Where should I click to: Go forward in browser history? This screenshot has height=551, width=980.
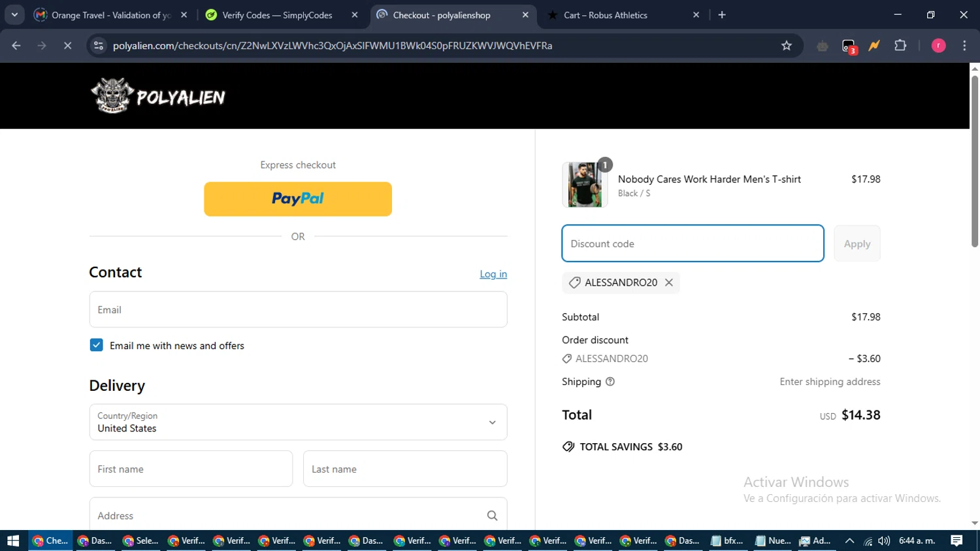(42, 46)
